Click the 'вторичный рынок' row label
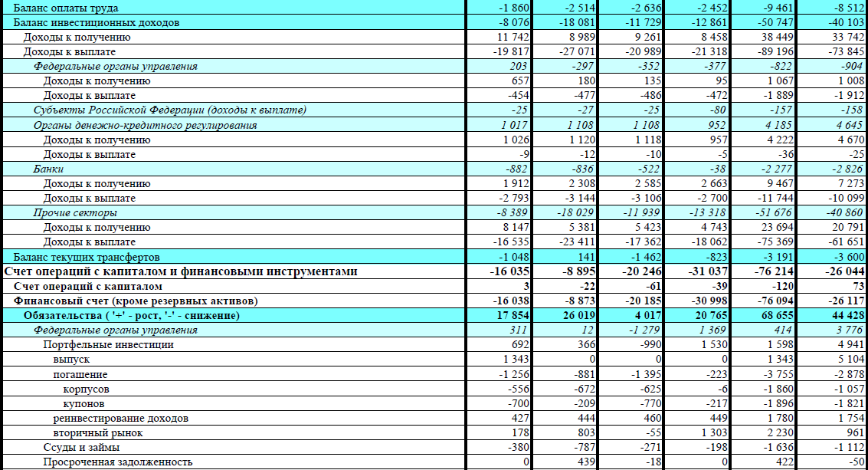Viewport: 868px width, 470px height. [98, 433]
